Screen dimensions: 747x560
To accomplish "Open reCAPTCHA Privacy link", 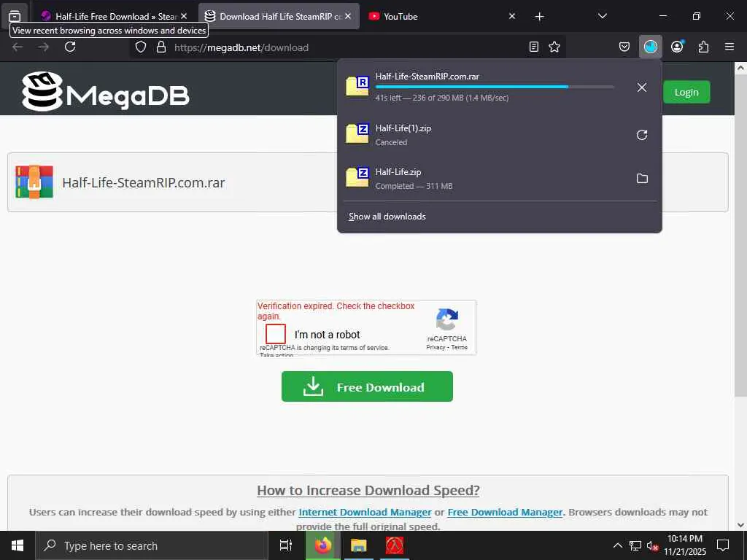I will [x=436, y=347].
